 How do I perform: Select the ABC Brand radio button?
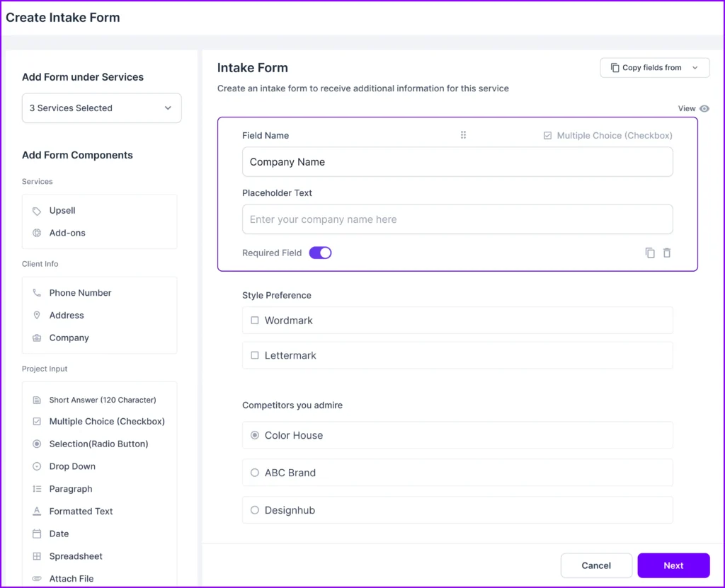pos(255,473)
